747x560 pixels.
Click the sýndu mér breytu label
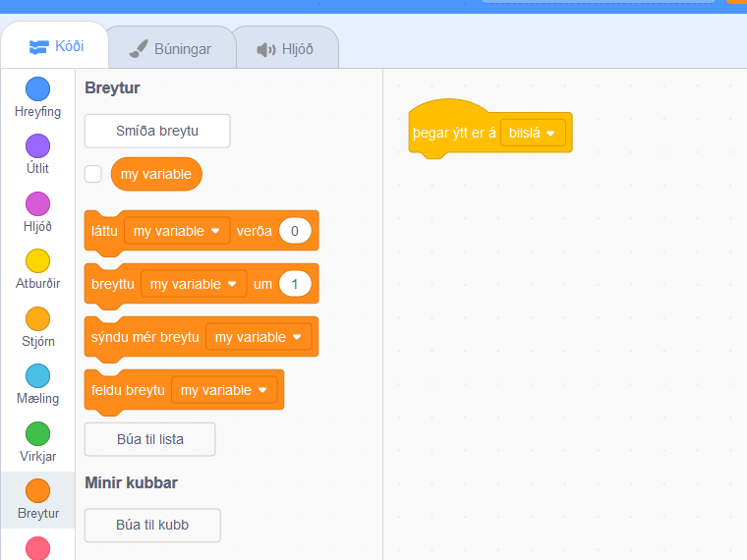pyautogui.click(x=145, y=337)
